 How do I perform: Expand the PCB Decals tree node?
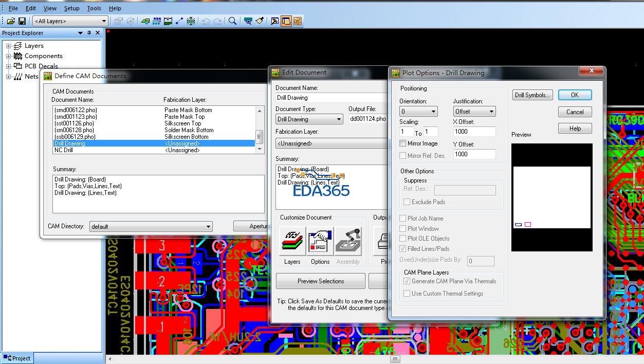click(8, 66)
